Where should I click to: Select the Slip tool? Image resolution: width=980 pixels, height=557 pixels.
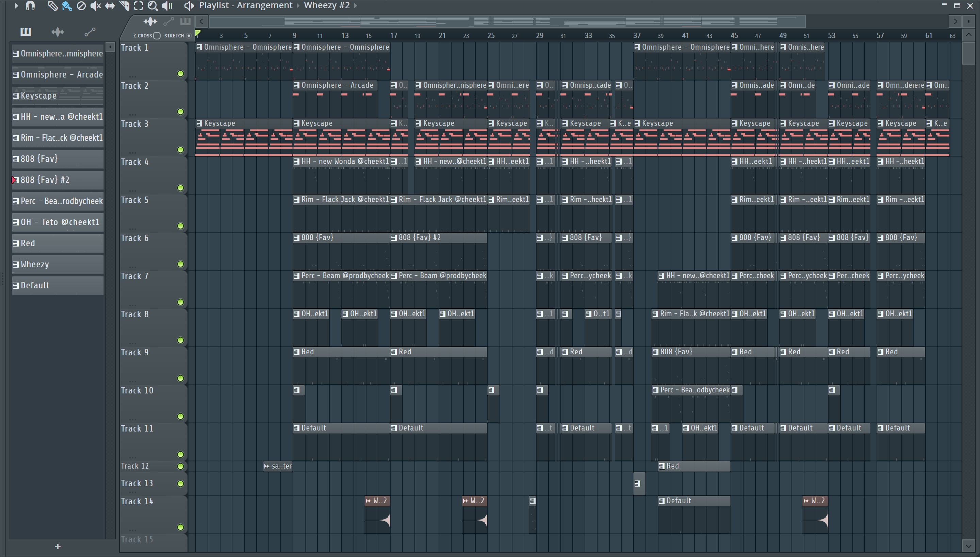click(x=110, y=5)
